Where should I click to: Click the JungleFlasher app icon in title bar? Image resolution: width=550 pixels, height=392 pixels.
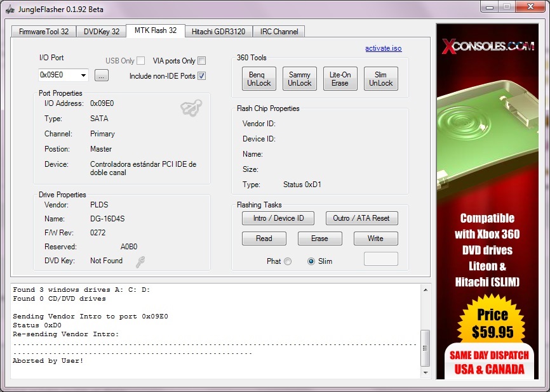(x=10, y=9)
